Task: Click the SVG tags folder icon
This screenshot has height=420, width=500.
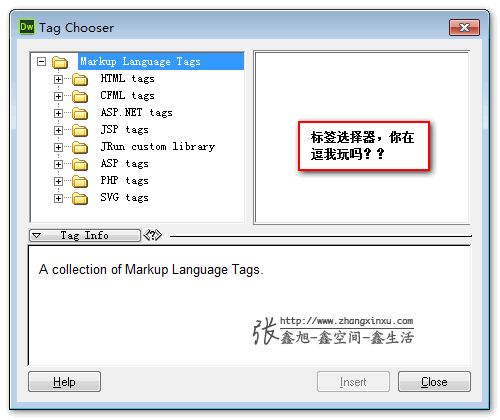Action: 80,198
